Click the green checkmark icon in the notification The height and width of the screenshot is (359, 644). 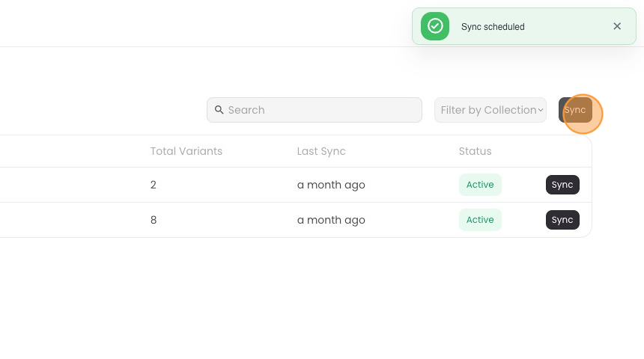435,26
